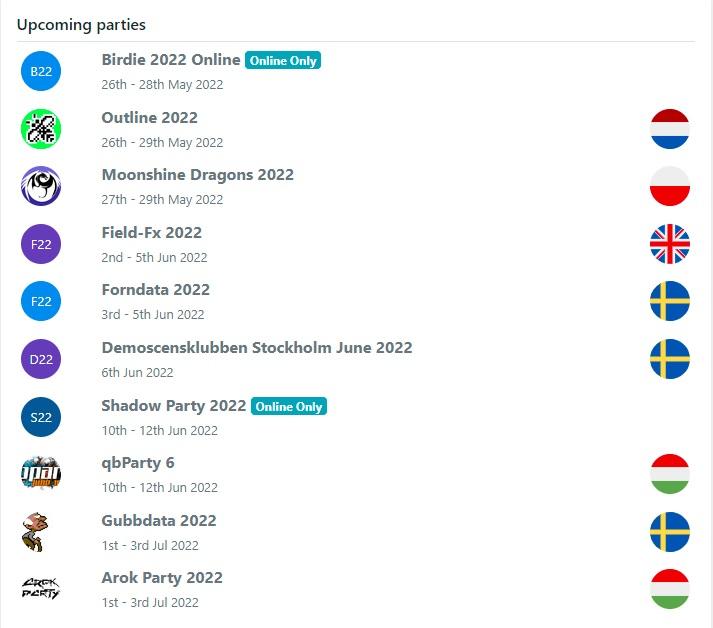713x628 pixels.
Task: Click Online Only badge next to Shadow Party
Action: click(288, 407)
